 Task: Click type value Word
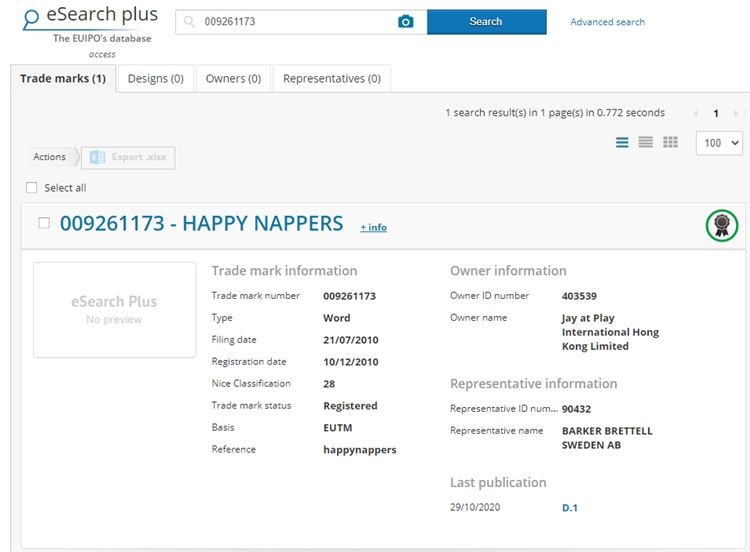point(337,318)
